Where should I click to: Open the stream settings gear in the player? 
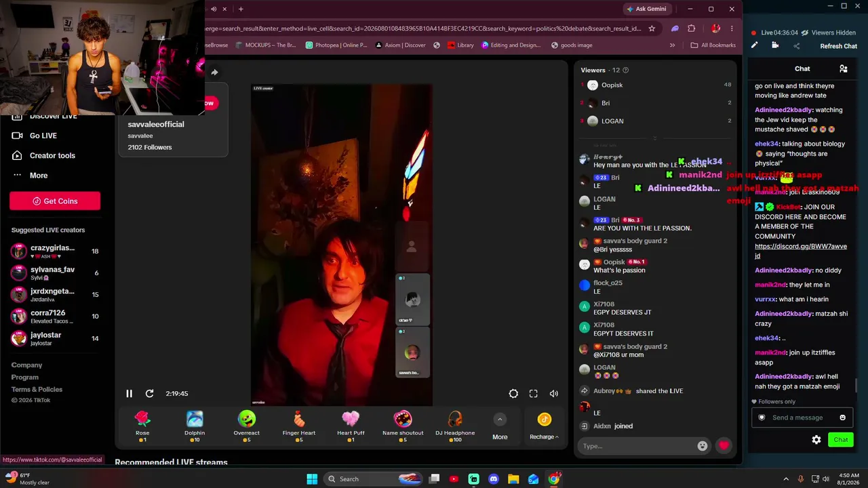(x=513, y=394)
